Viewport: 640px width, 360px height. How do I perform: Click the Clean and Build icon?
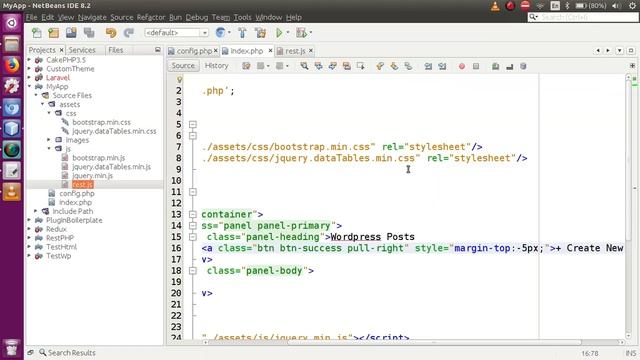pos(260,33)
